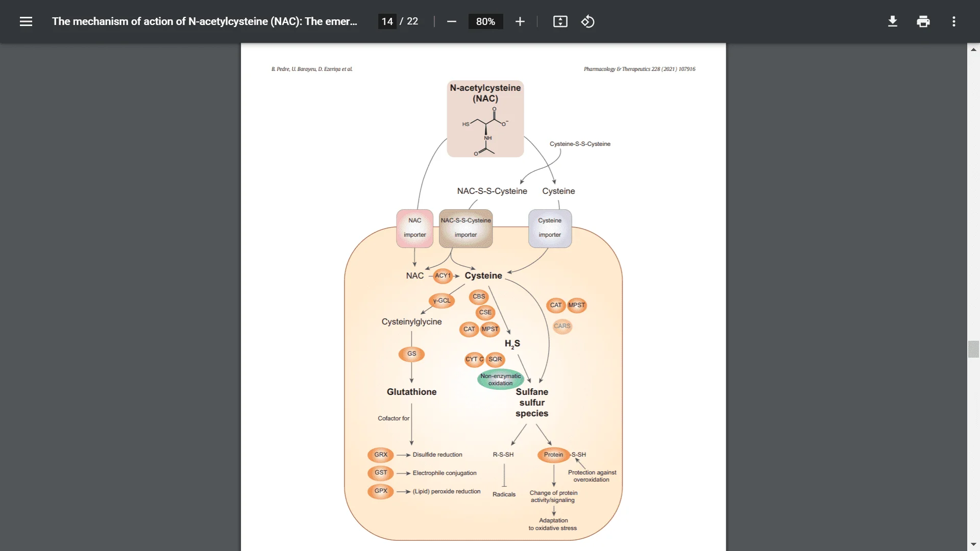This screenshot has height=551, width=980.
Task: Toggle fit to page button
Action: [x=560, y=21]
